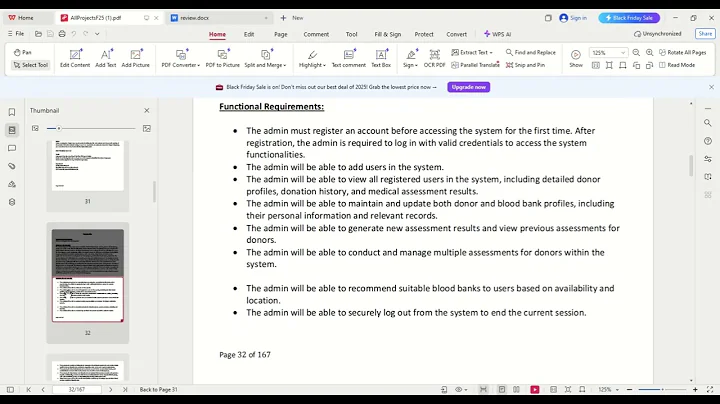Screen dimensions: 720x404
Task: Open the Highlight dropdown
Action: (x=312, y=58)
